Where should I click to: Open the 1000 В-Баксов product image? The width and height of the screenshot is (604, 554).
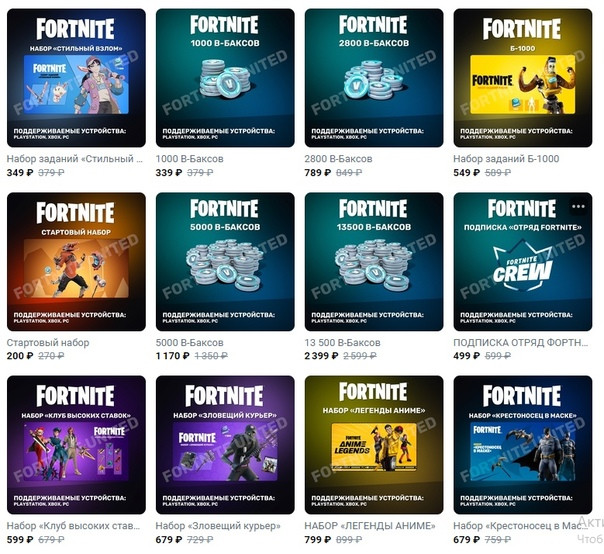tap(225, 78)
